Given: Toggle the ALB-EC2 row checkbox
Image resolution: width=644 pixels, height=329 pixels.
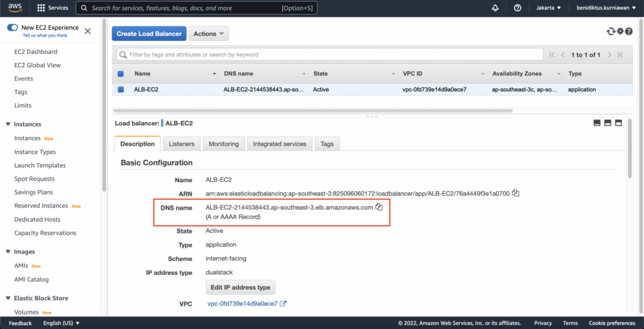Looking at the screenshot, I should 121,89.
